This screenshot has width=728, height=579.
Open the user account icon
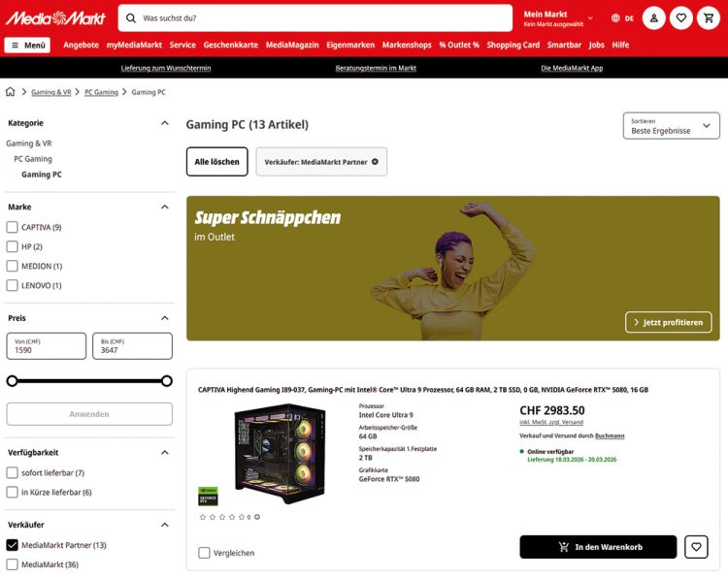click(x=653, y=18)
